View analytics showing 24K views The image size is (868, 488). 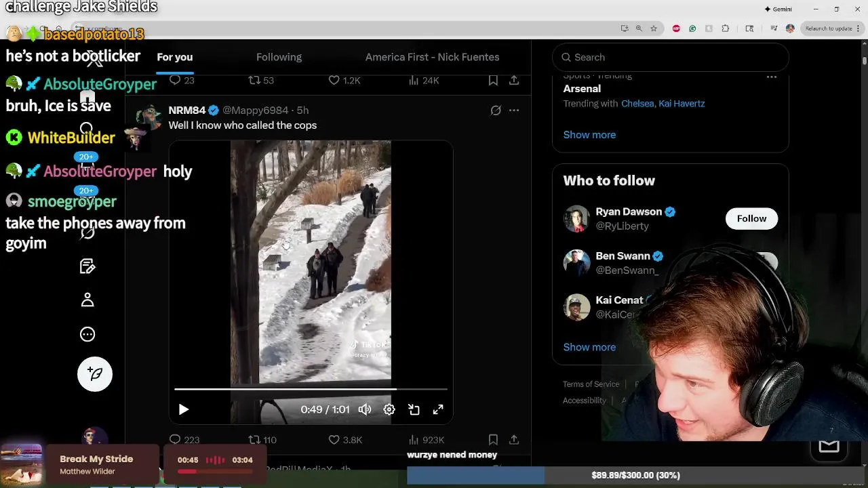tap(424, 80)
